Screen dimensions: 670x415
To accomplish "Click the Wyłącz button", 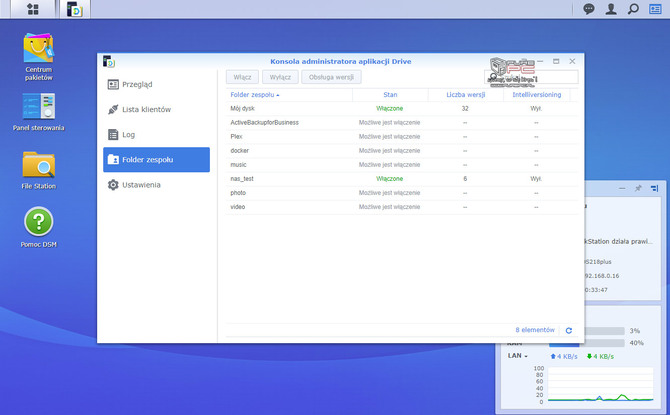I will point(280,77).
